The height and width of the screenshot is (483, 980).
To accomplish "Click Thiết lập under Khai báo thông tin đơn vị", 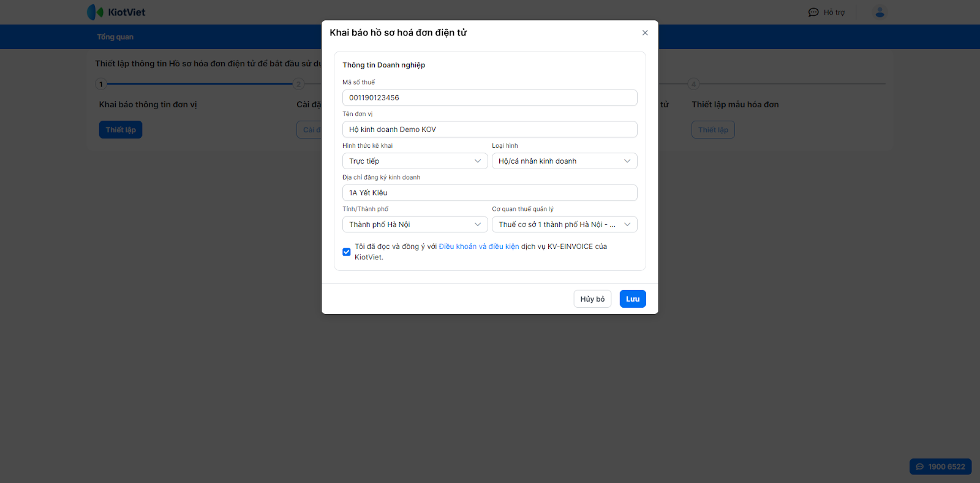I will 121,130.
